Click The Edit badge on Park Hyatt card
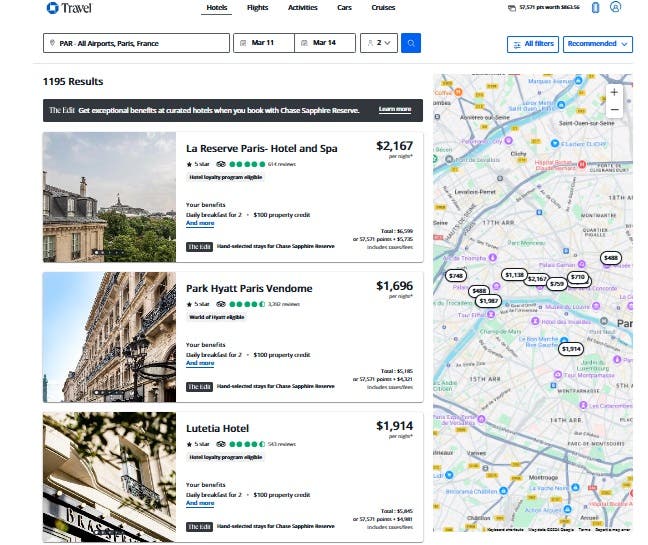The image size is (648, 545). [x=199, y=387]
